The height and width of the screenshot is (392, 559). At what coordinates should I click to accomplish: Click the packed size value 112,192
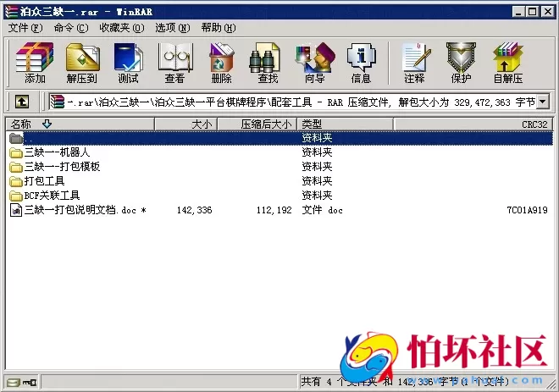click(274, 210)
